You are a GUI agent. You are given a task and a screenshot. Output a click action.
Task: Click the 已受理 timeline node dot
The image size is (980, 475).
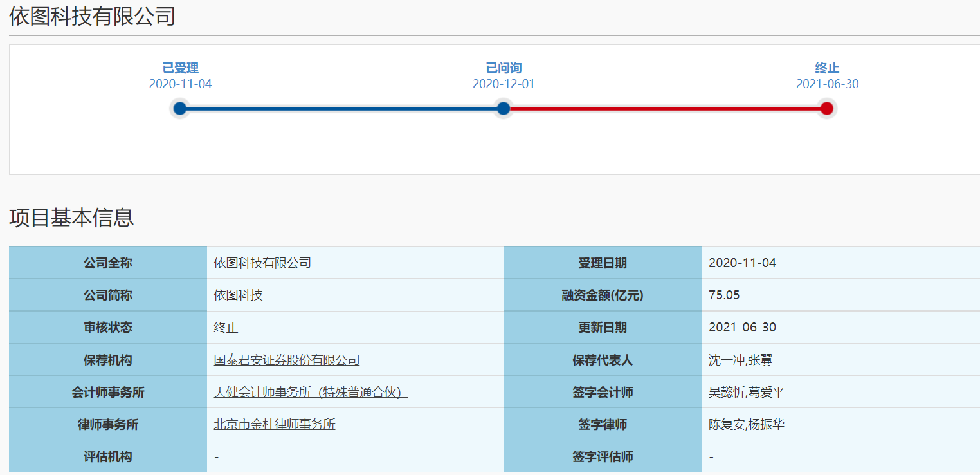point(180,108)
